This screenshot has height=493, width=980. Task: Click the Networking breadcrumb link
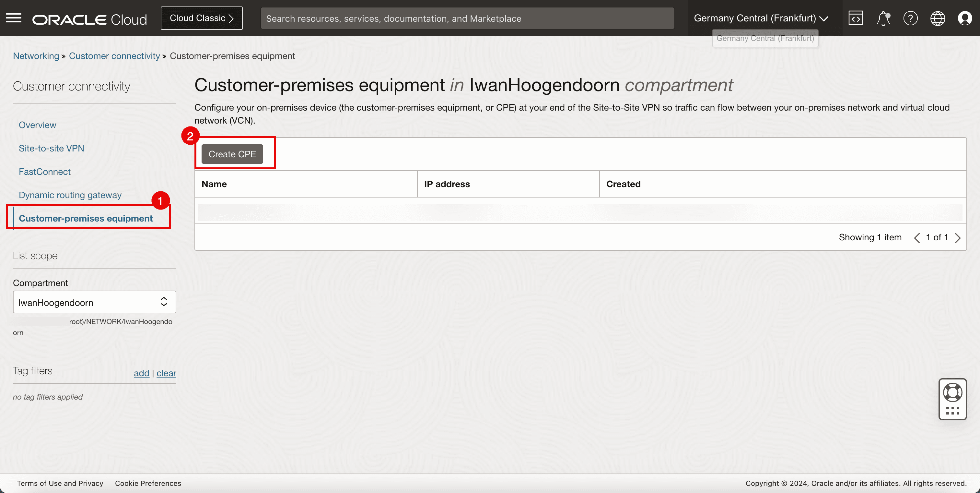[x=36, y=56]
